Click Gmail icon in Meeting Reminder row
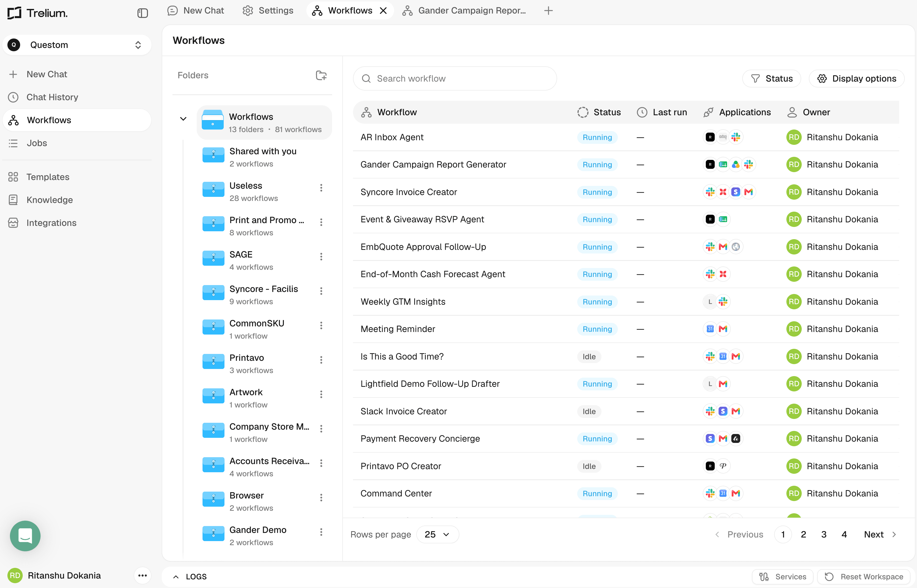The image size is (917, 588). 723,329
